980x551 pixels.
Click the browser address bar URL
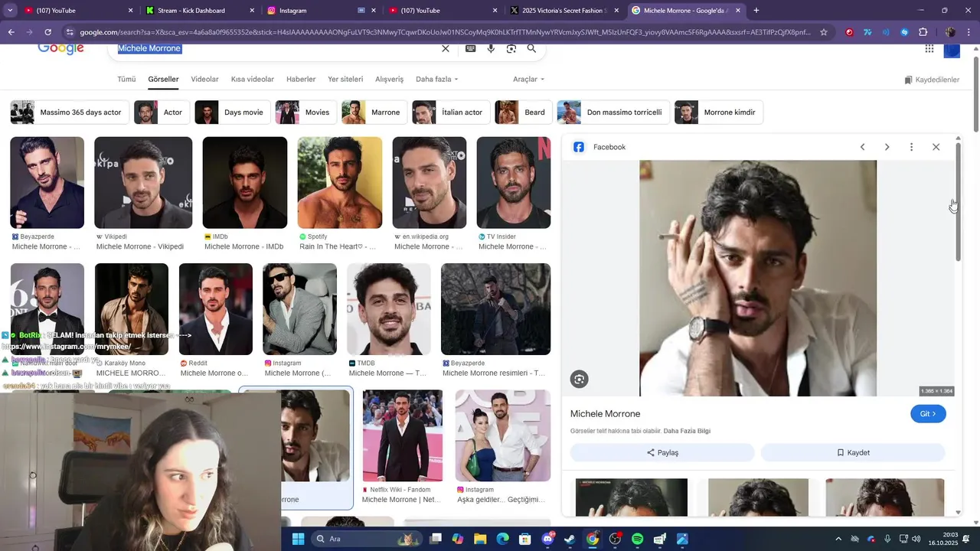click(x=444, y=32)
